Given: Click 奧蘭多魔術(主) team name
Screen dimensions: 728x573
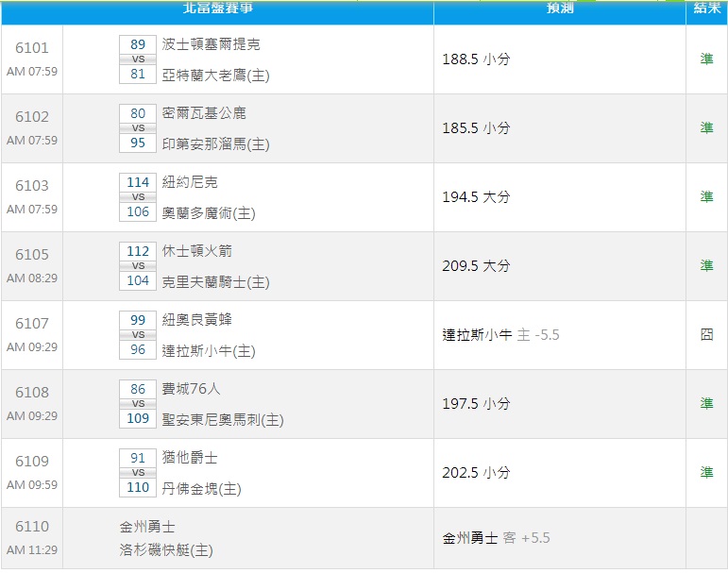Looking at the screenshot, I should pos(209,213).
